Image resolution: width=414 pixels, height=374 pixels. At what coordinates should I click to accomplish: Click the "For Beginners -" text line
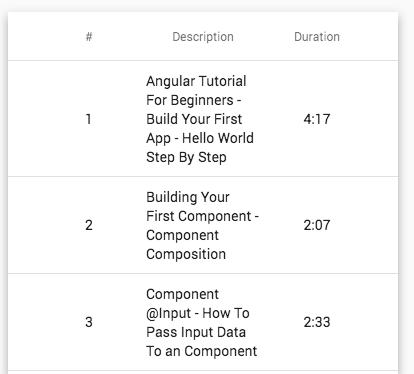[x=194, y=100]
